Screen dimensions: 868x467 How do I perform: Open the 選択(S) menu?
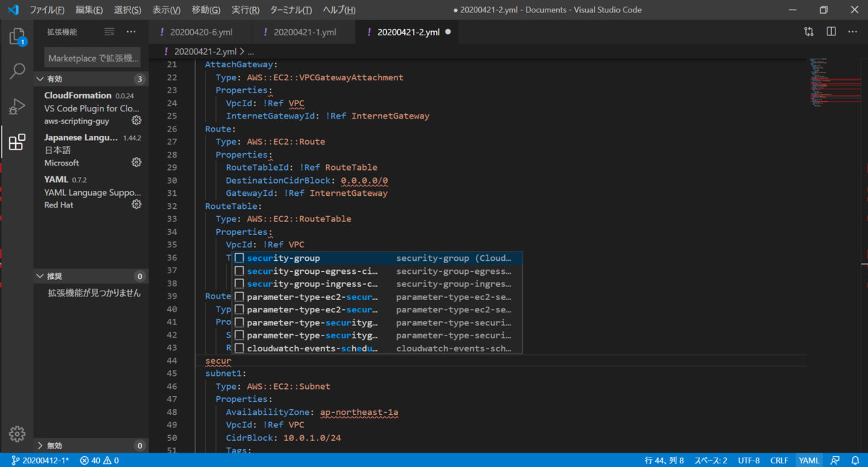pos(128,10)
